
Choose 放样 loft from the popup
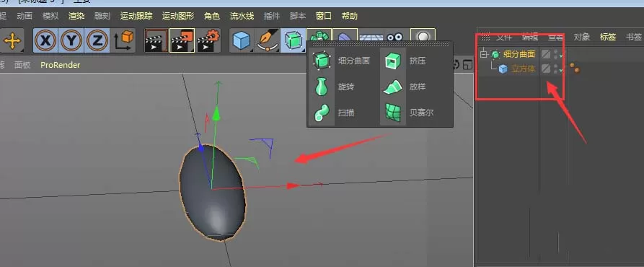(405, 87)
